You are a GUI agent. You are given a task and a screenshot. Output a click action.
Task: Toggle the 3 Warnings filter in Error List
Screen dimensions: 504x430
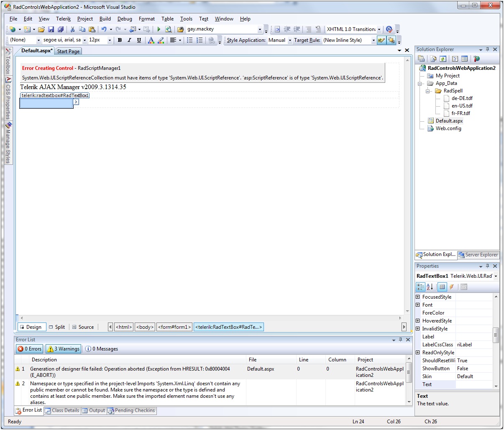63,349
